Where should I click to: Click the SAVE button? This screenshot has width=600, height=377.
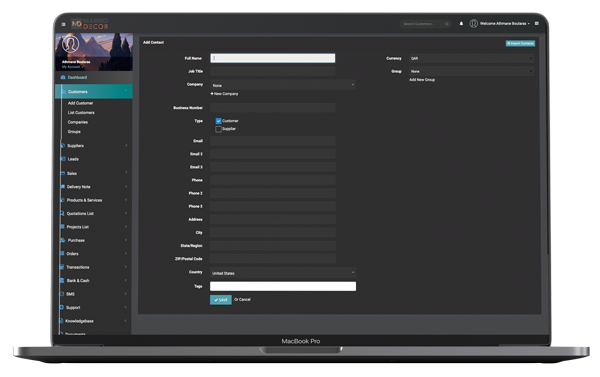coord(221,300)
